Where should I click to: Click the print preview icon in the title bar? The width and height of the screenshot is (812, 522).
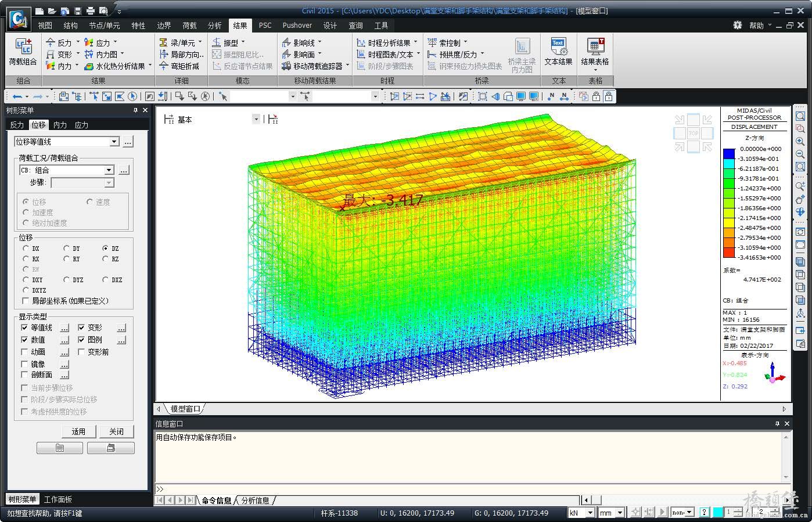click(x=103, y=11)
